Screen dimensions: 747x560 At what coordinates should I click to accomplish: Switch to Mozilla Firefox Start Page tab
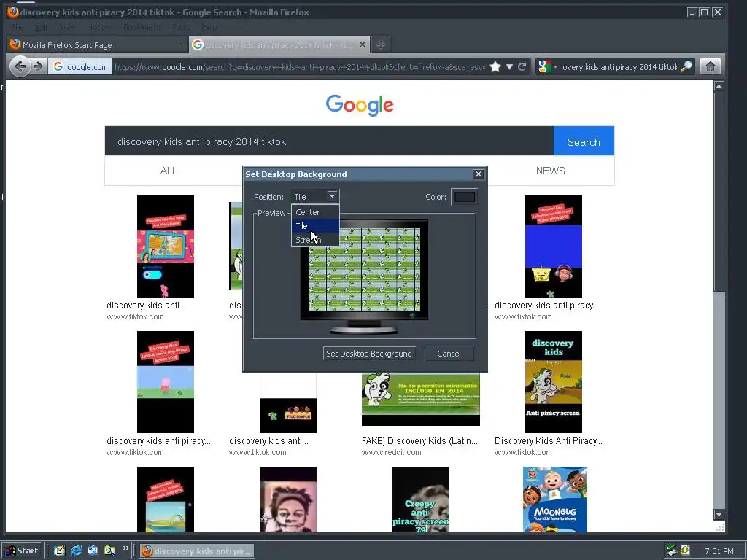tap(97, 44)
